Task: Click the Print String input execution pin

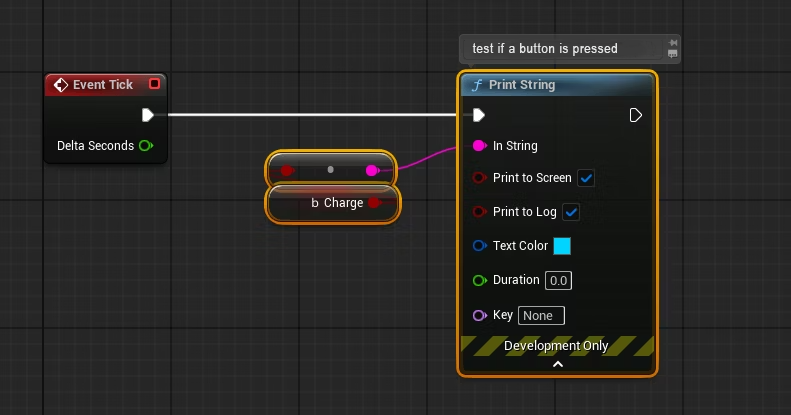Action: pyautogui.click(x=479, y=115)
